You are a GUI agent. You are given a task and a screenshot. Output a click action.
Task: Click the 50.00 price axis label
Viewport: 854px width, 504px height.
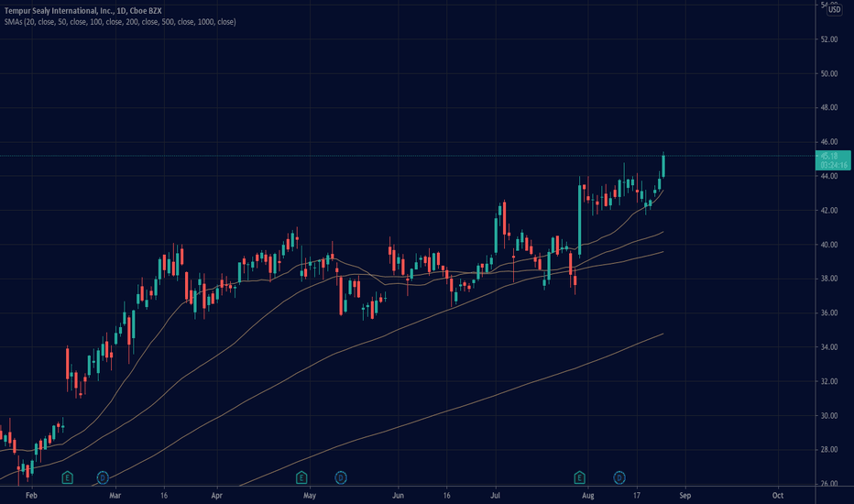click(x=829, y=73)
